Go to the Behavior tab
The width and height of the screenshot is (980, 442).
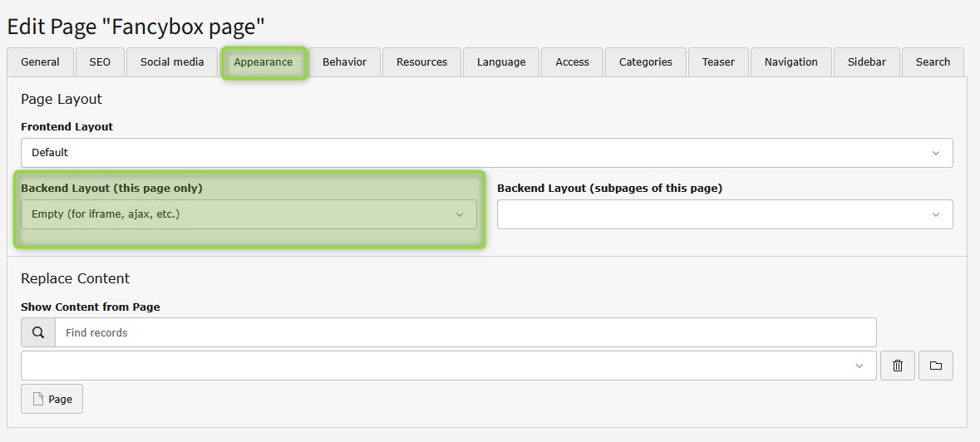(345, 62)
